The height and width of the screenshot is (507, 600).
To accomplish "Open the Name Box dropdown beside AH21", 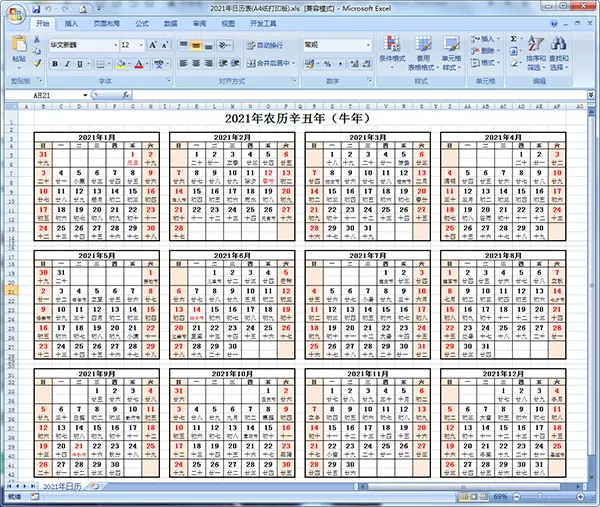I will pyautogui.click(x=85, y=95).
